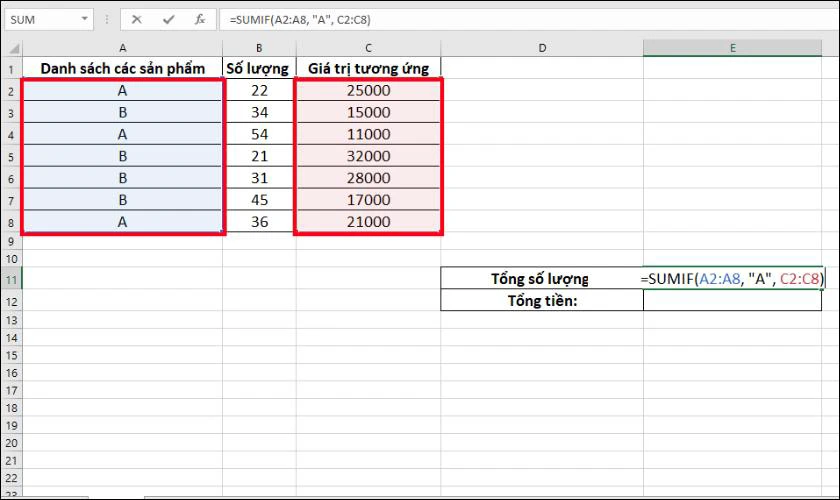Click the 'Danh sách các sản phẩm' header cell
840x500 pixels.
point(123,68)
